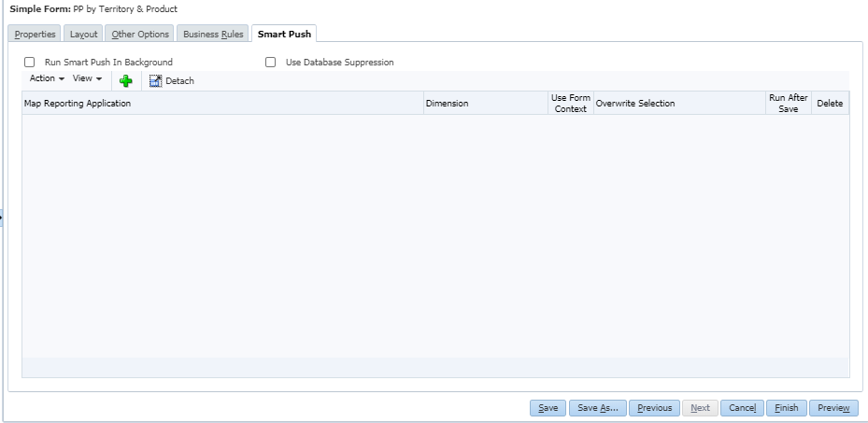Switch to the Properties tab
Screen dimensions: 868x423
35,35
